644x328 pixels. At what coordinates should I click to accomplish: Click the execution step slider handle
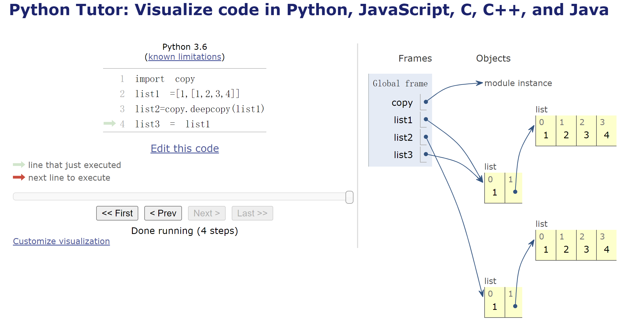point(349,197)
